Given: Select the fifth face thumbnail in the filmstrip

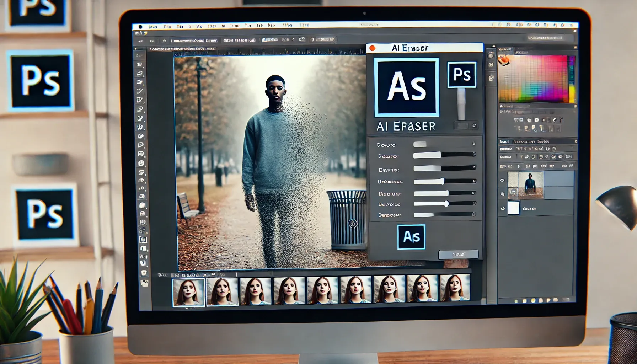Looking at the screenshot, I should coord(322,290).
